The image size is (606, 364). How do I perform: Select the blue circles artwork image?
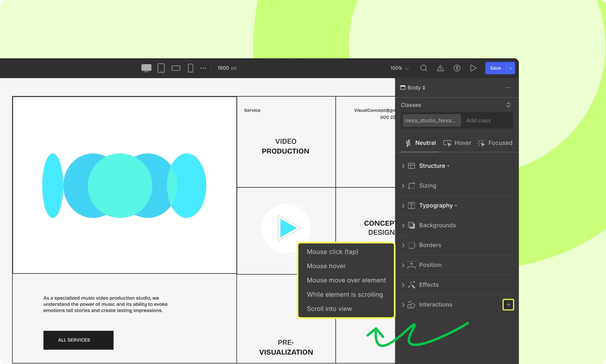coord(124,186)
